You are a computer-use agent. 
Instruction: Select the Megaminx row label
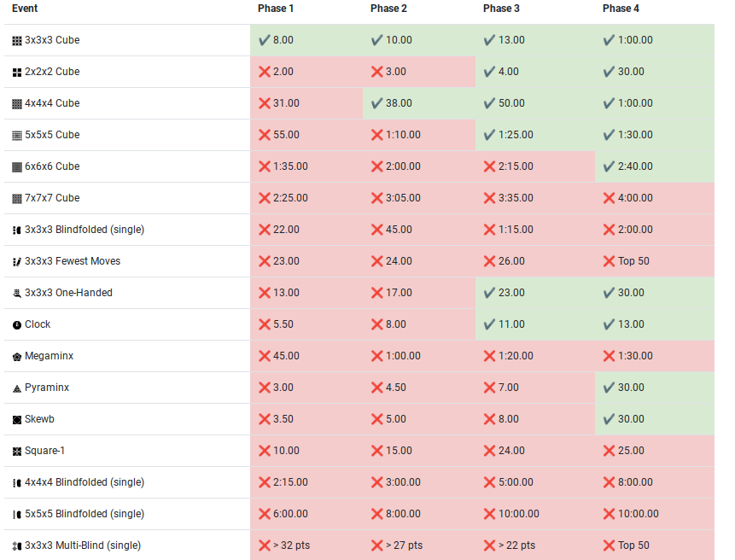coord(50,356)
